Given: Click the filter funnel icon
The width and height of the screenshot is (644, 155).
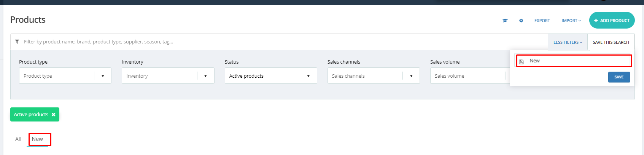Looking at the screenshot, I should 17,42.
